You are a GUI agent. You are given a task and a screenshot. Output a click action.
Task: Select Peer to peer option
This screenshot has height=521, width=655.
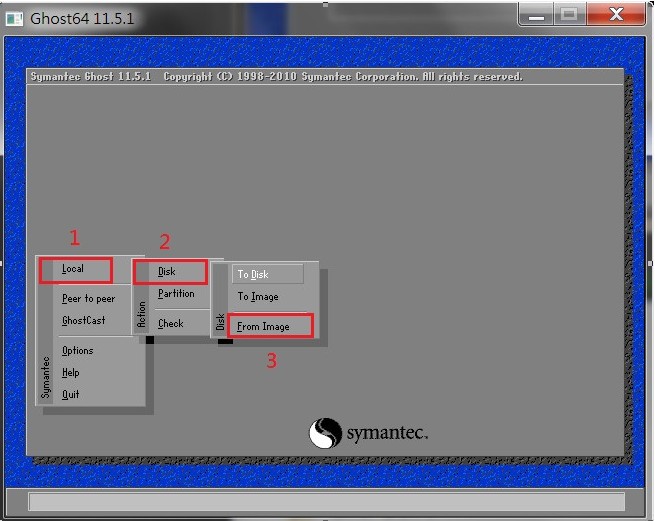point(88,299)
